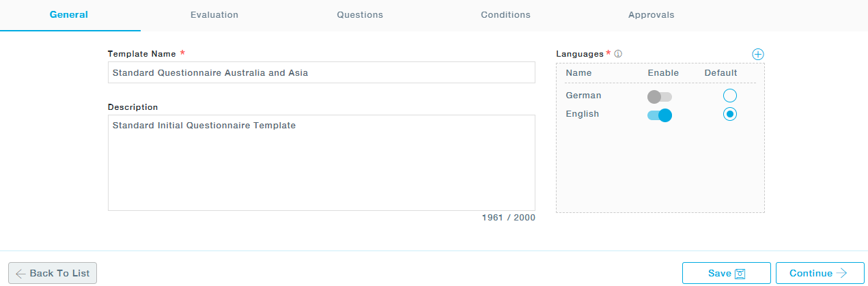Select English default radio button
868x286 pixels.
pyautogui.click(x=730, y=114)
